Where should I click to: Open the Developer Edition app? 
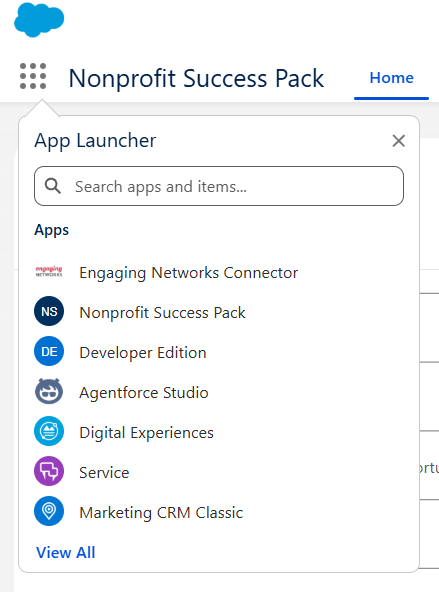[143, 353]
